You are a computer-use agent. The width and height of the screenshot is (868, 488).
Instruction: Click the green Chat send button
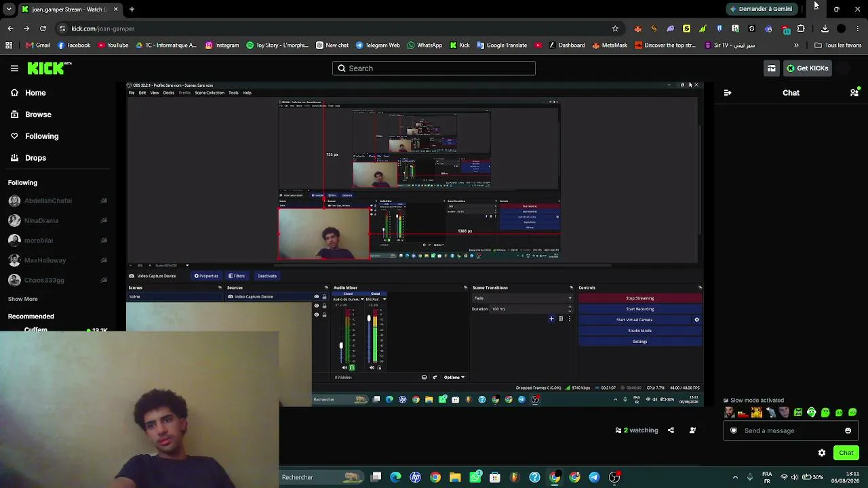pos(846,453)
